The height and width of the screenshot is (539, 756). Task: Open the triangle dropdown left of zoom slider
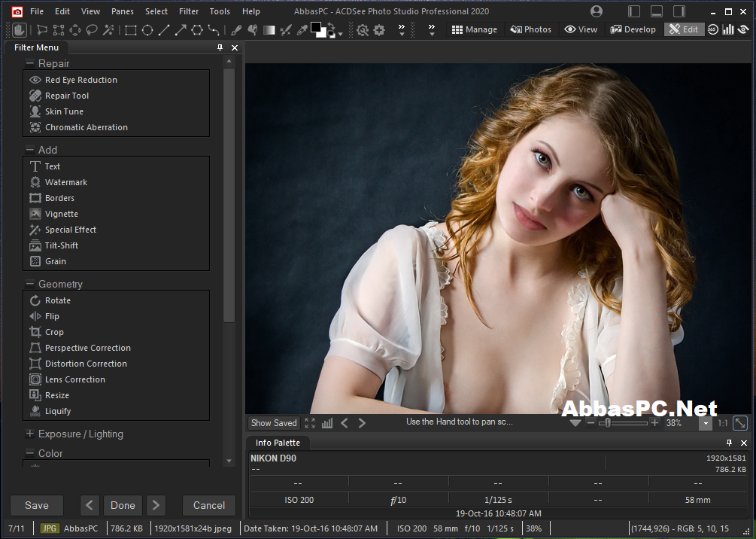point(575,423)
